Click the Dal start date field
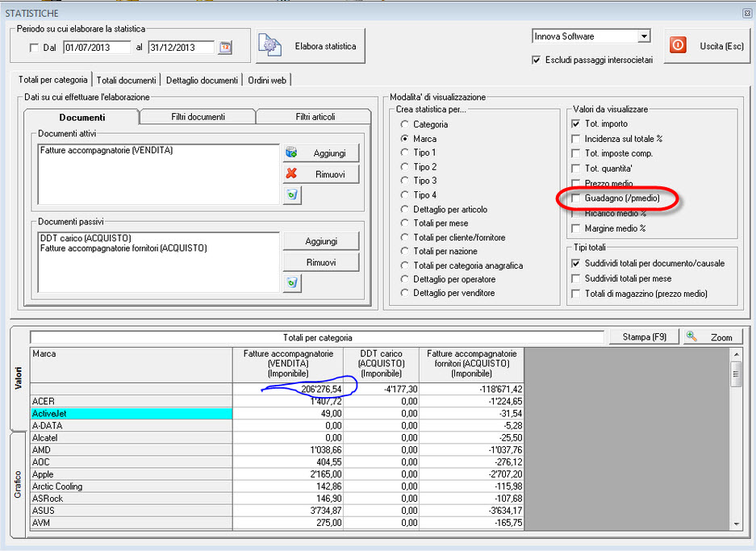This screenshot has width=756, height=551. point(96,48)
